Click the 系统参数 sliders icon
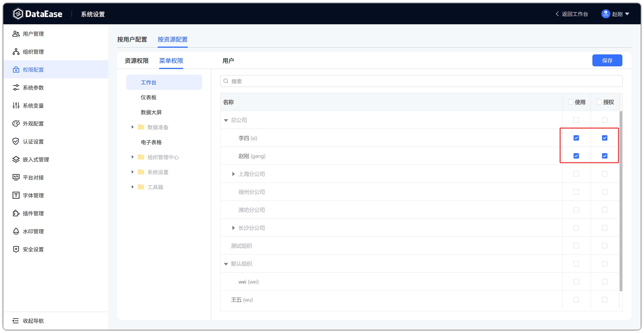This screenshot has width=644, height=333. pos(16,88)
